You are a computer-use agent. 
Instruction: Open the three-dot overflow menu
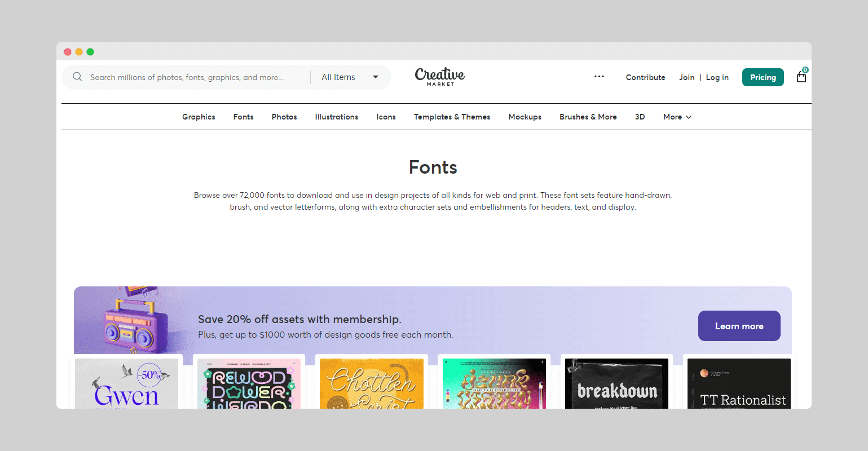599,77
